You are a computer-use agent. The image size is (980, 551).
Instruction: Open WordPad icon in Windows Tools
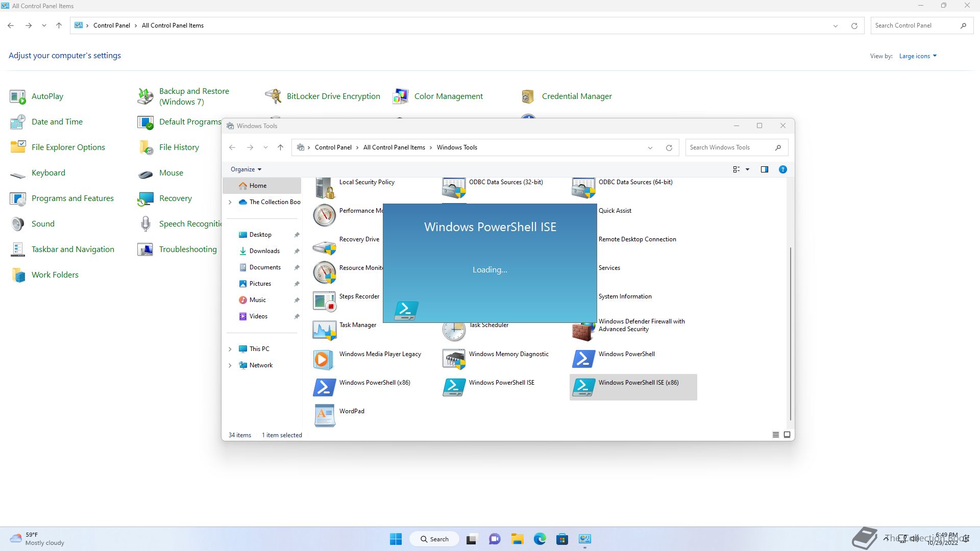point(324,416)
